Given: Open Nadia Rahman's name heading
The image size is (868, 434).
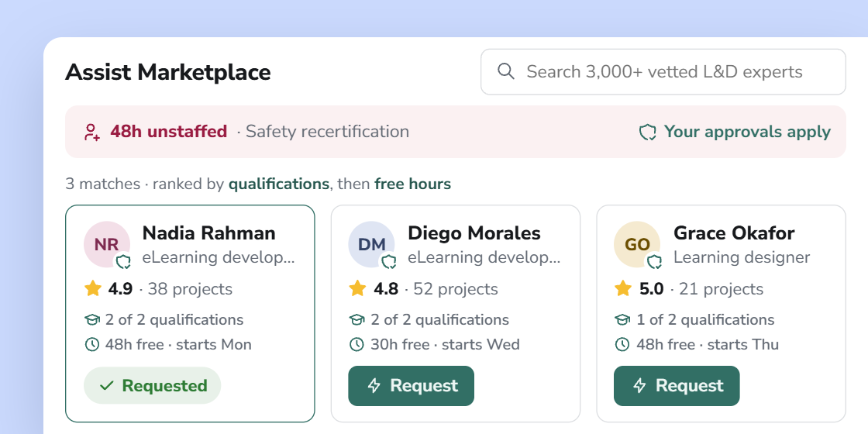Looking at the screenshot, I should [x=208, y=233].
